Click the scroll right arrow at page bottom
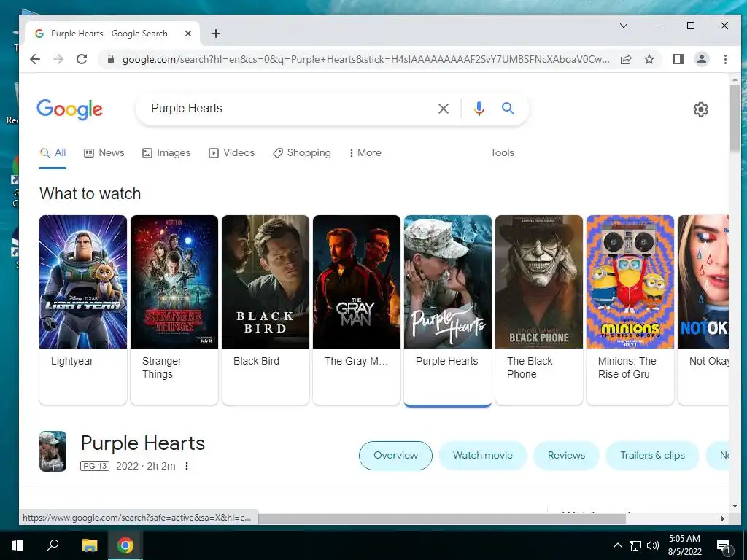 723,518
